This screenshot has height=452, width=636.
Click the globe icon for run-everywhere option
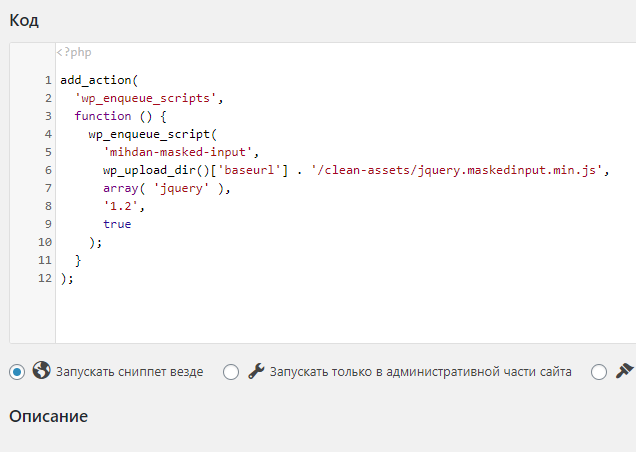click(41, 370)
